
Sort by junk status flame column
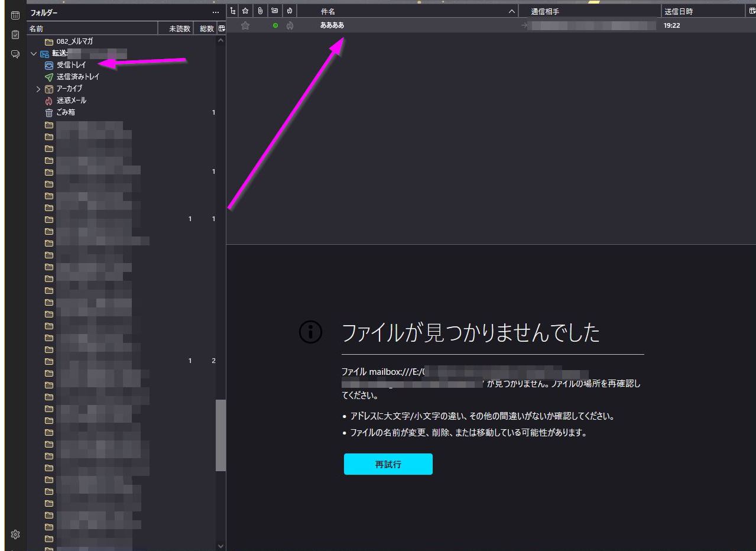pos(290,11)
